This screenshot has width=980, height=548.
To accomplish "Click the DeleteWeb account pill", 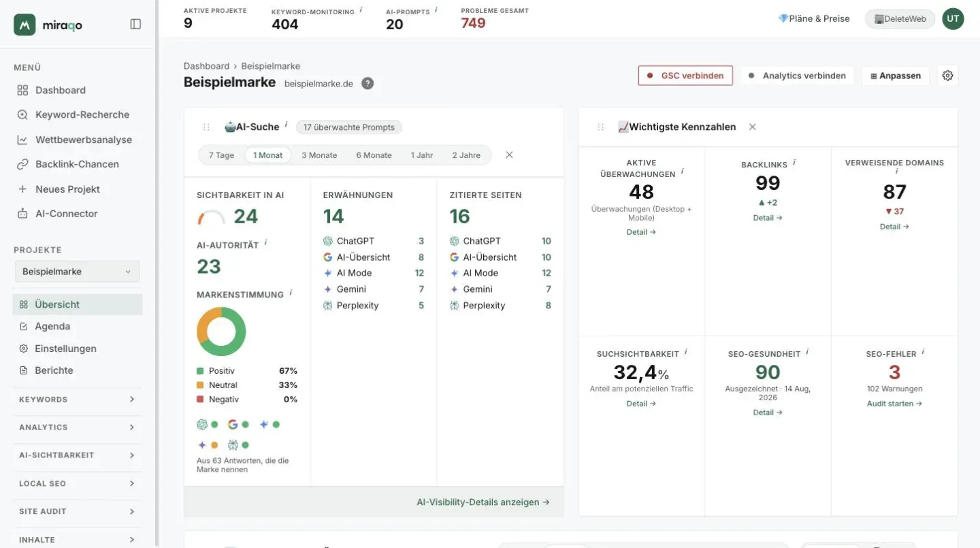I will (900, 19).
